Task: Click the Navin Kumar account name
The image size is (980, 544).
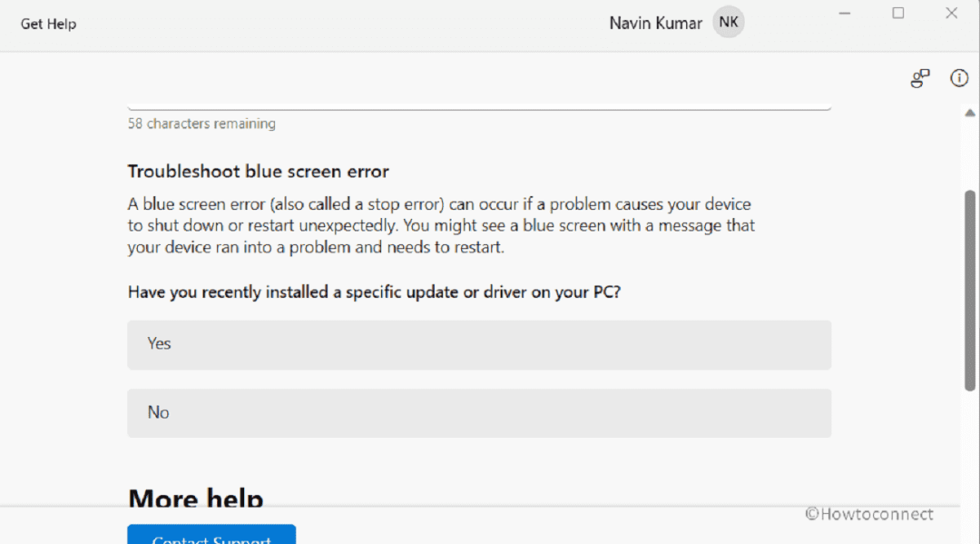Action: click(x=655, y=24)
